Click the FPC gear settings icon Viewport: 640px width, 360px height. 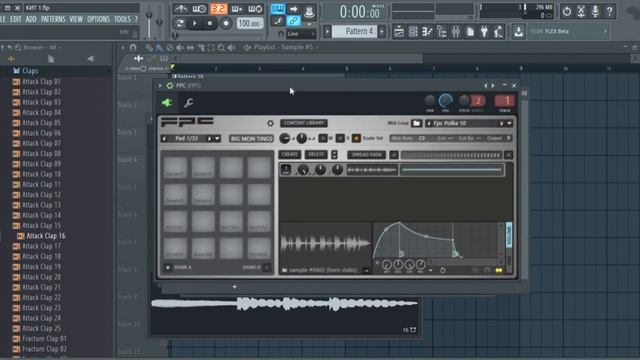click(x=270, y=123)
